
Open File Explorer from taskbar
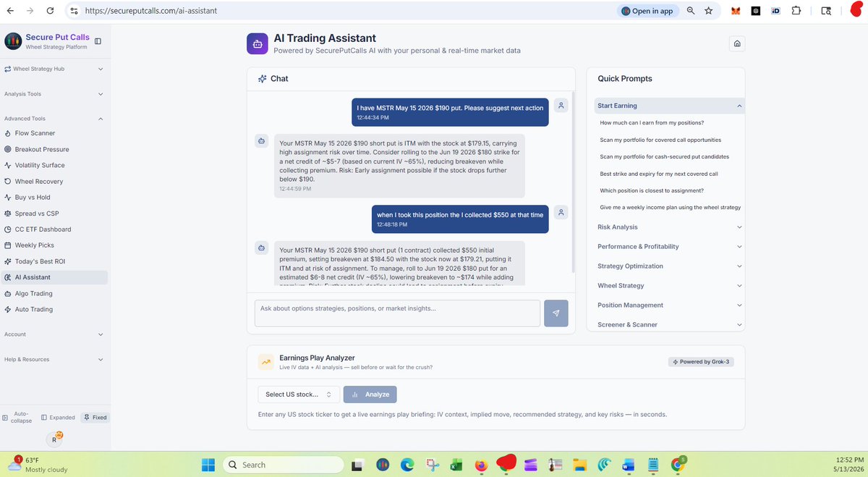pyautogui.click(x=579, y=465)
